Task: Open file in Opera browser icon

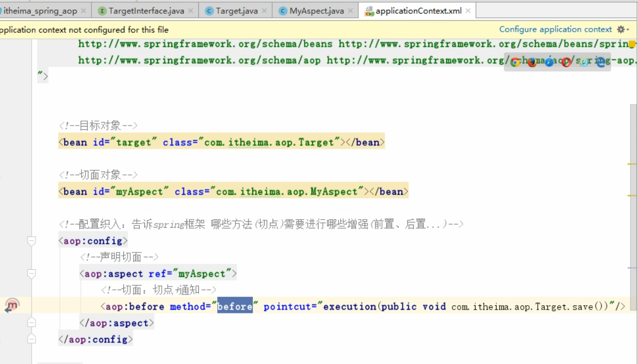Action: pos(566,62)
